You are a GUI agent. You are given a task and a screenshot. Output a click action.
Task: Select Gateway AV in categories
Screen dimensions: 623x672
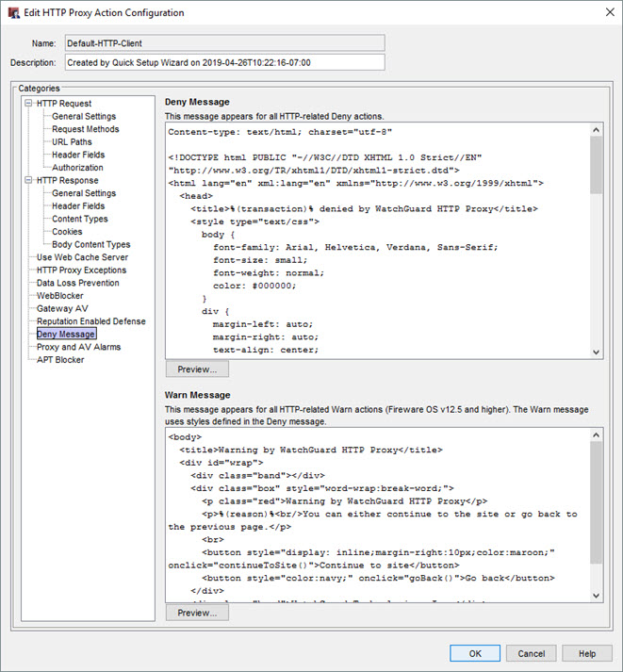(x=62, y=308)
